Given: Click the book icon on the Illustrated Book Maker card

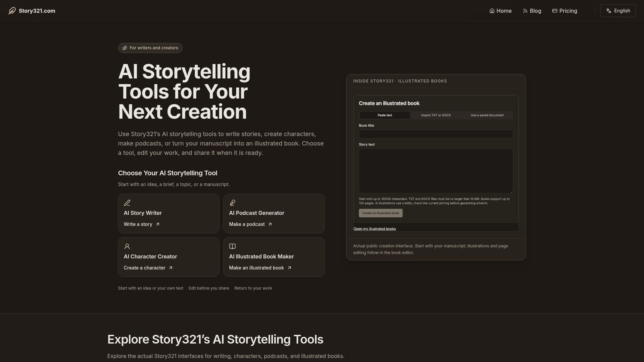Looking at the screenshot, I should point(232,246).
